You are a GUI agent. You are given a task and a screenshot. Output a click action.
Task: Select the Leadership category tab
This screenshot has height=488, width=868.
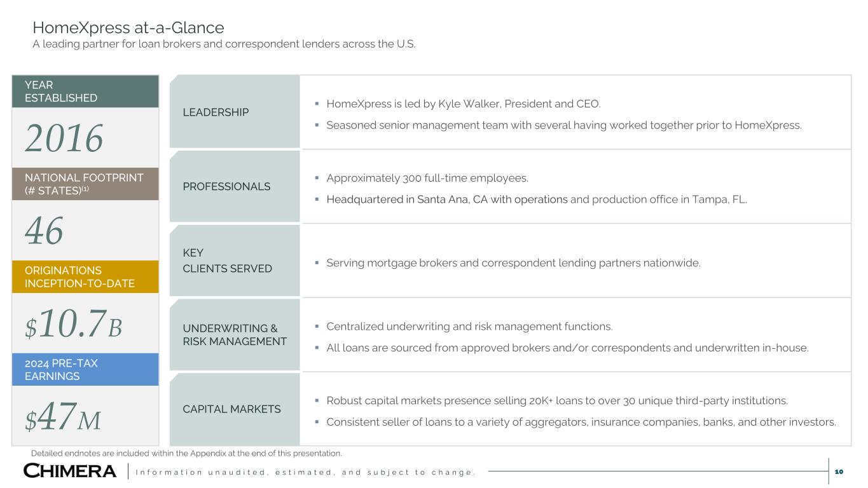coord(216,112)
